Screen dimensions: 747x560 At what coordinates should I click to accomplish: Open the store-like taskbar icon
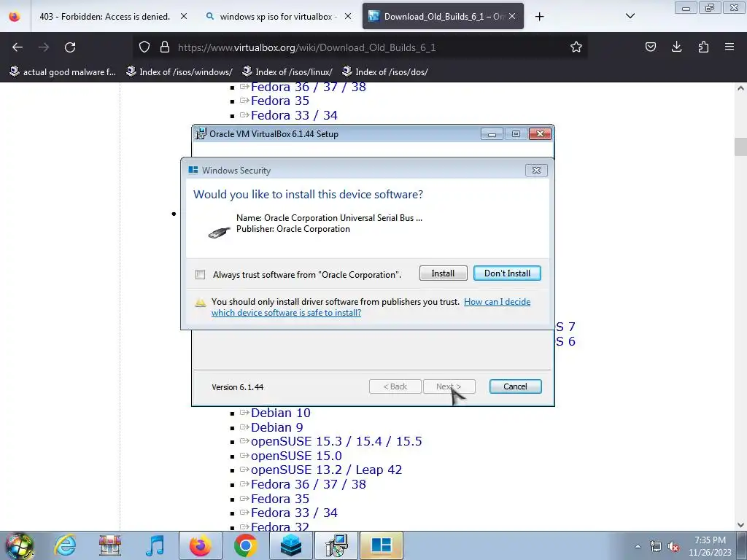pos(110,545)
